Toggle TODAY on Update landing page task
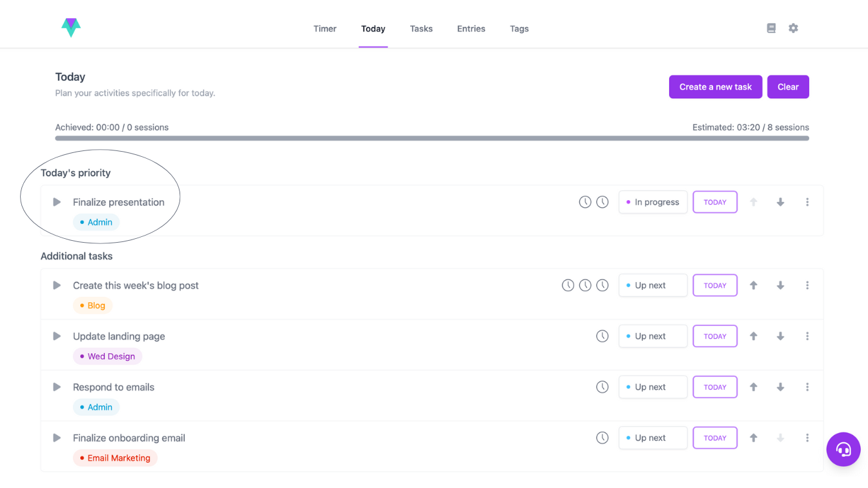 715,336
